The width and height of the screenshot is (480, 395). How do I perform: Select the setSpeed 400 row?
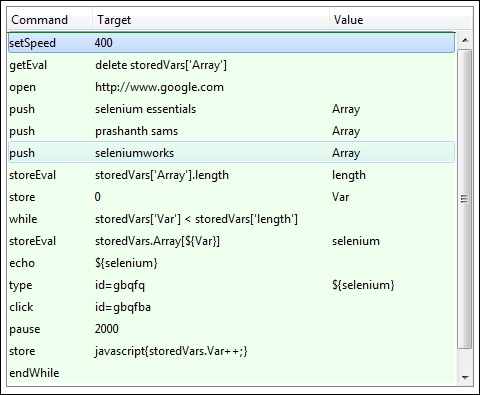point(232,43)
